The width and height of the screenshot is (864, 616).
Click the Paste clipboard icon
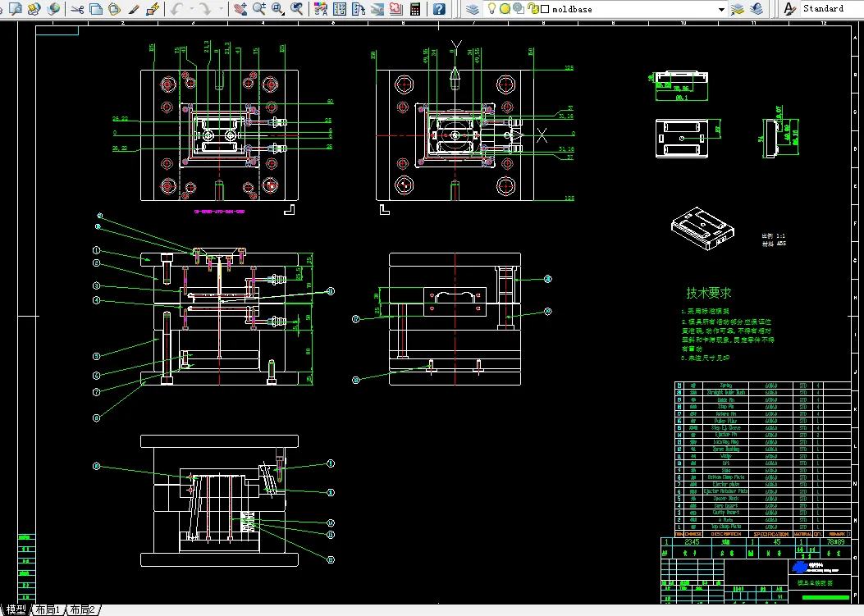[115, 8]
